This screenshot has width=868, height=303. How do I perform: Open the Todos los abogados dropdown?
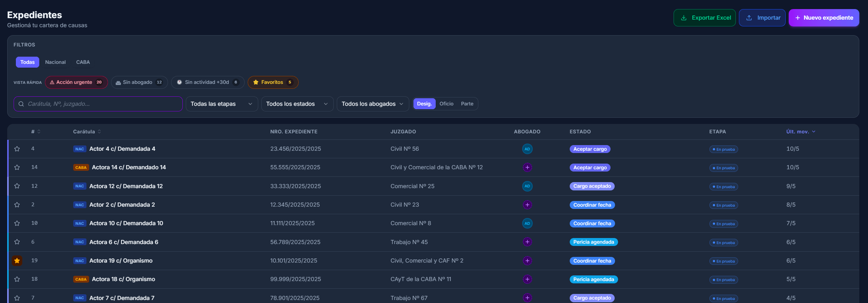click(x=373, y=104)
